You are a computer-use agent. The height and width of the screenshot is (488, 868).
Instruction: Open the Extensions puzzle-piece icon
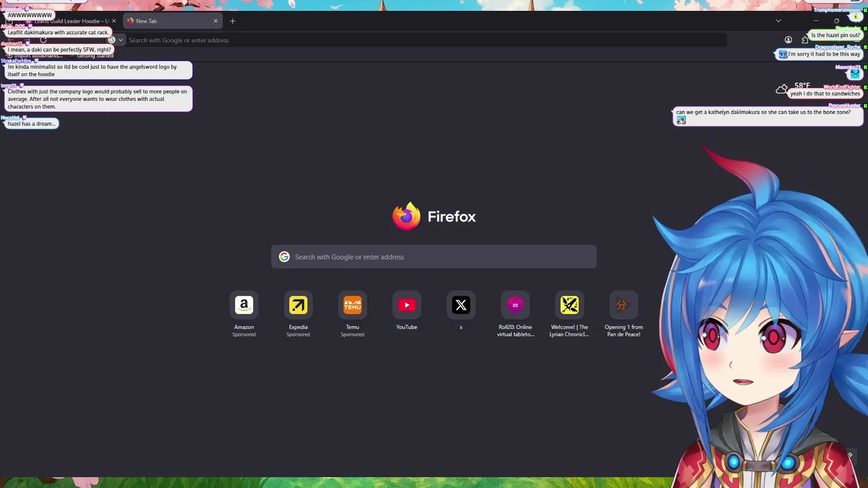coord(804,40)
